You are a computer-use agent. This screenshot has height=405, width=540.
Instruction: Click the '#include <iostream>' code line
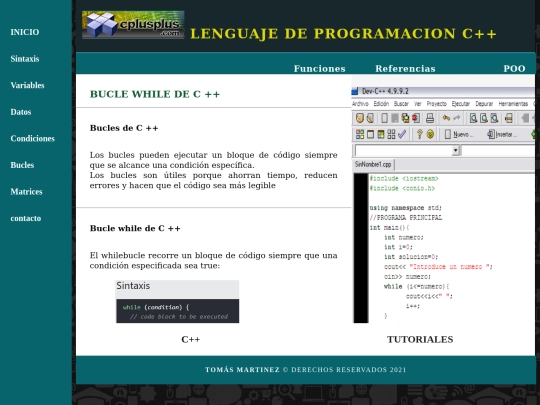point(404,178)
